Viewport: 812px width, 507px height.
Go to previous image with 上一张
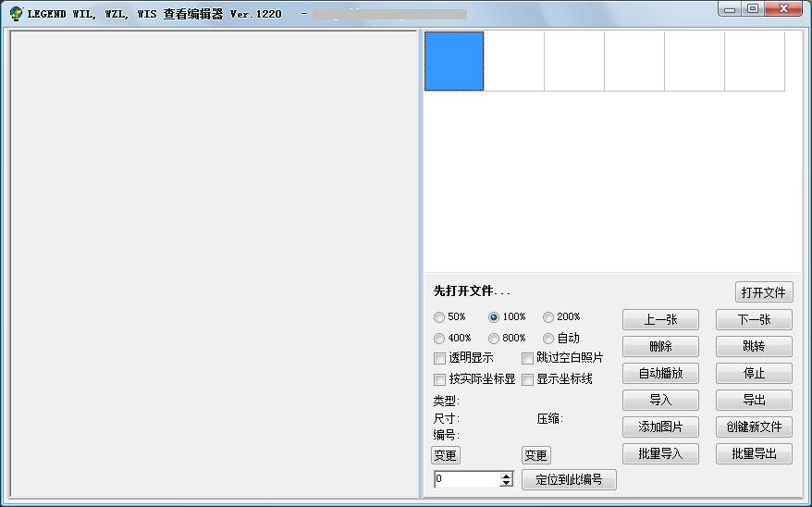coord(660,319)
